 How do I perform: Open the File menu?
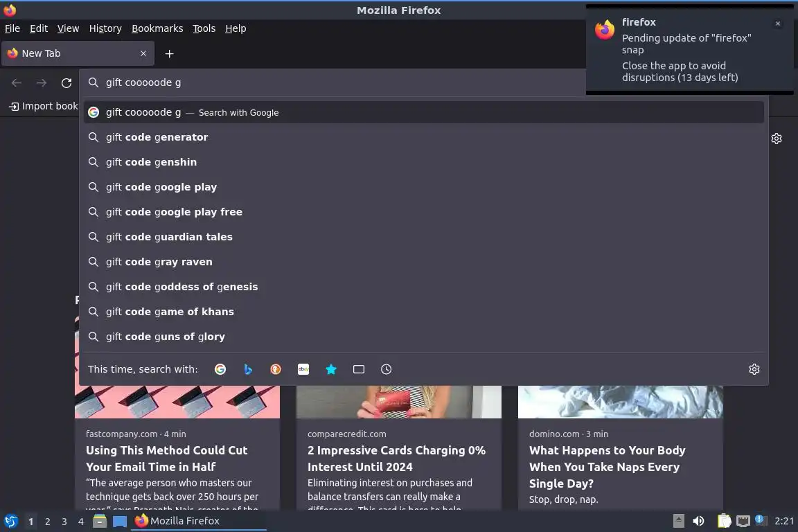(12, 28)
